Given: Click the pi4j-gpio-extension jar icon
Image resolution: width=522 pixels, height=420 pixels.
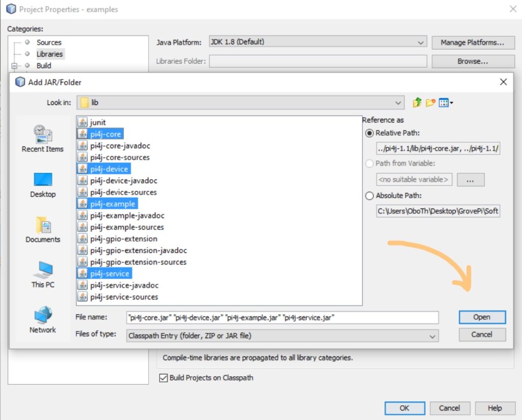Looking at the screenshot, I should 83,239.
